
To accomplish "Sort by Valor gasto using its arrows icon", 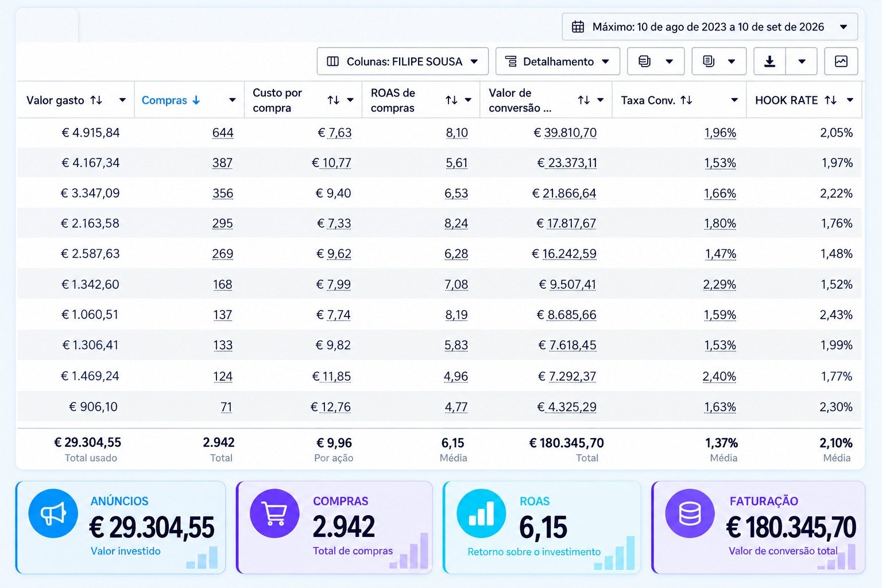I will pos(96,100).
